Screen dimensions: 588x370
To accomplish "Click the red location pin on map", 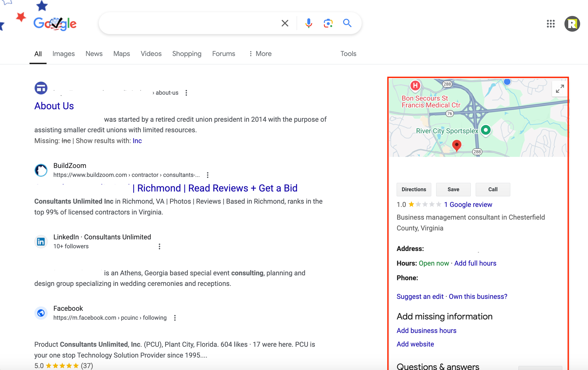I will (x=457, y=146).
